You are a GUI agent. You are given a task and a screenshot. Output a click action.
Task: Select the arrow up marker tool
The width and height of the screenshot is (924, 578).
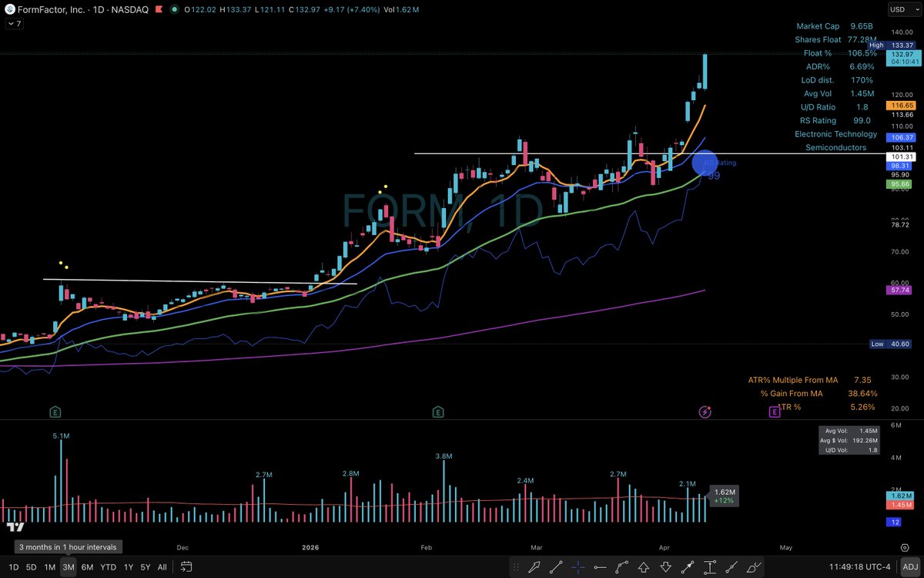(644, 567)
